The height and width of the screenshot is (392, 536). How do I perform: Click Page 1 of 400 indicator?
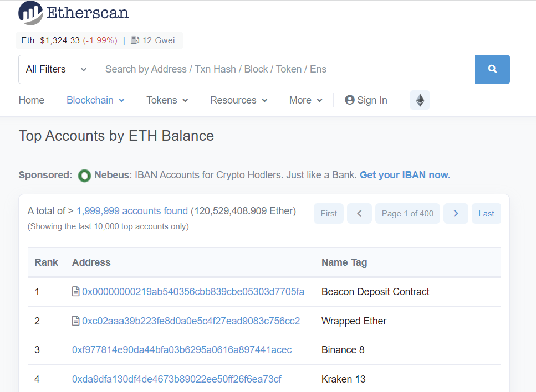(407, 213)
